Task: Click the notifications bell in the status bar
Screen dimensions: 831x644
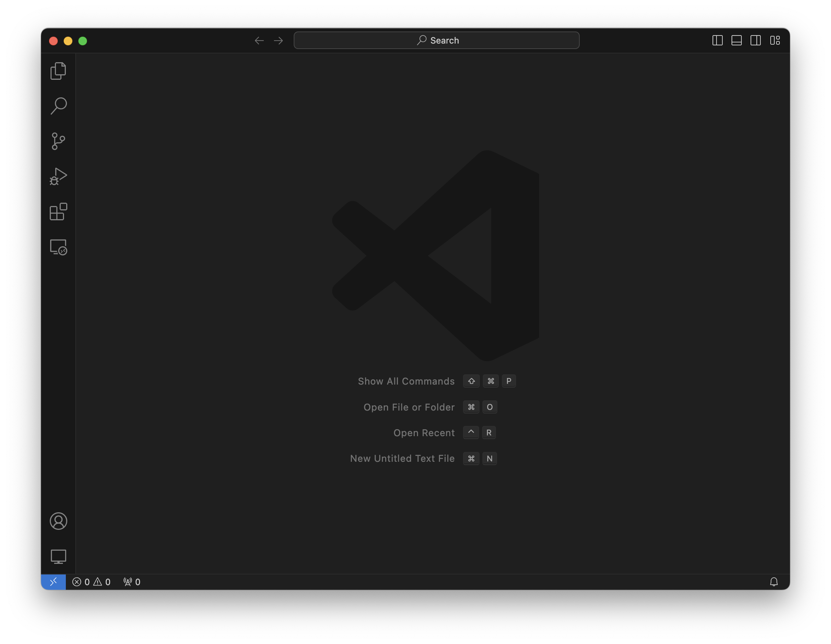Action: coord(774,581)
